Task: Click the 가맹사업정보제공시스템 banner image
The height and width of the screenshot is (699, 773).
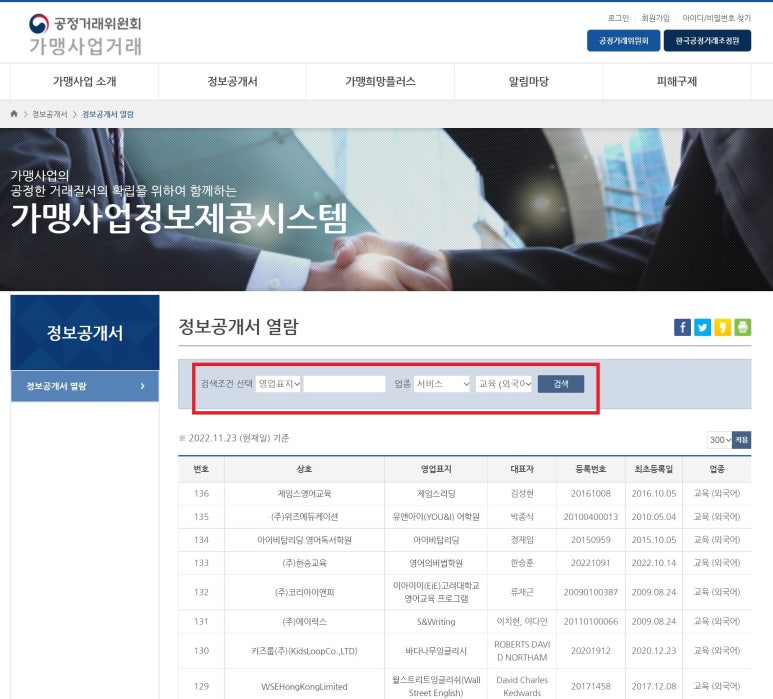Action: coord(386,210)
